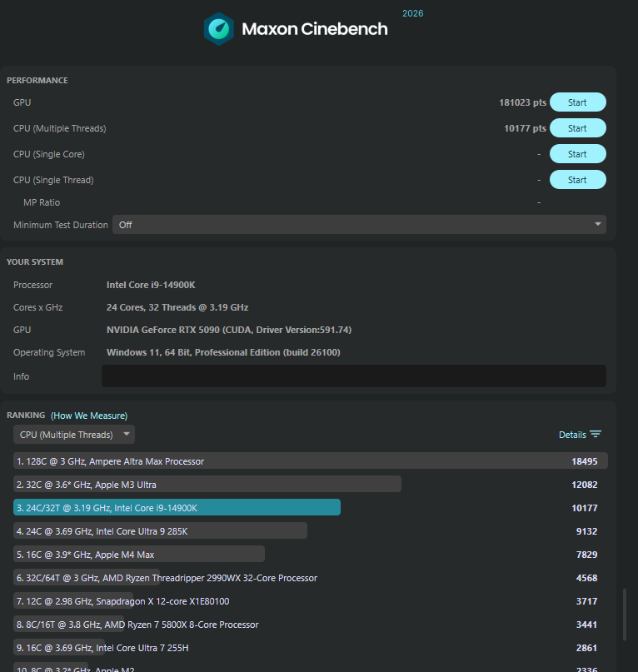Click into the Info text field

[354, 376]
